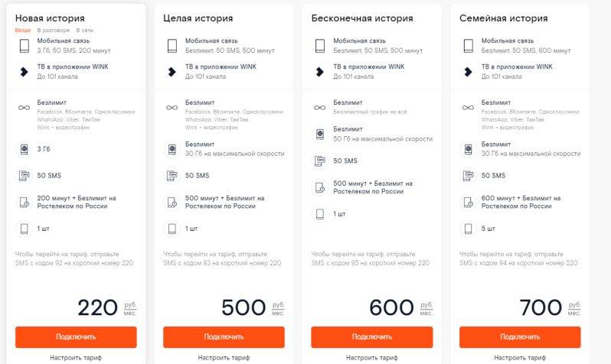
Task: Connect the Новая история plan for 220 руб
Action: pos(76,336)
